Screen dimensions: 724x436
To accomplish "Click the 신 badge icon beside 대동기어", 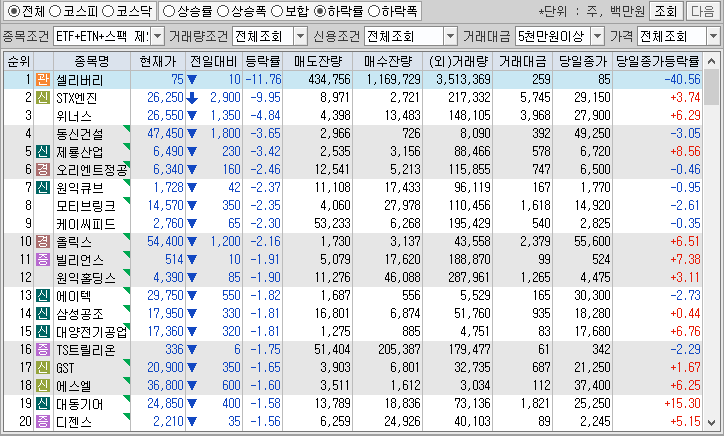I will 43,404.
